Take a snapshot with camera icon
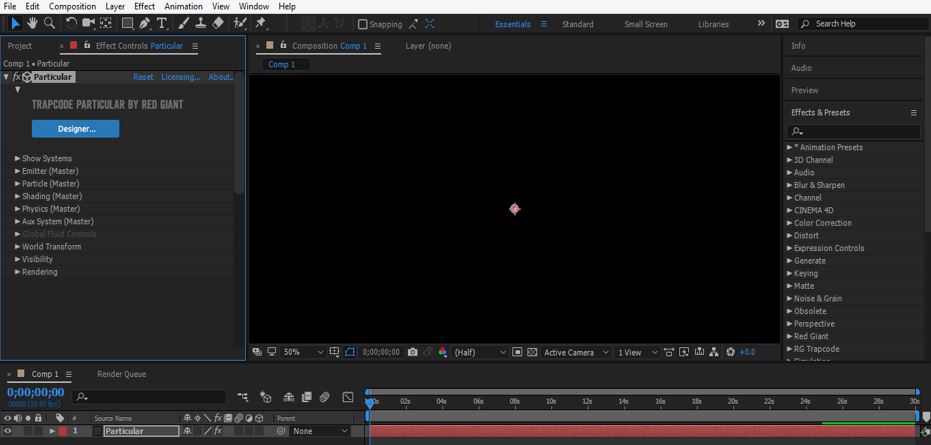The image size is (931, 445). 413,352
